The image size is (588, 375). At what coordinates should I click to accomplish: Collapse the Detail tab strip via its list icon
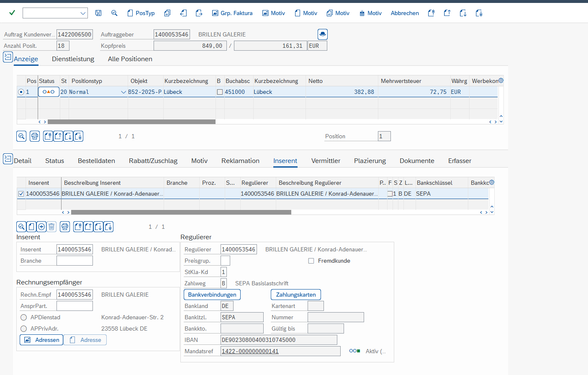click(8, 159)
